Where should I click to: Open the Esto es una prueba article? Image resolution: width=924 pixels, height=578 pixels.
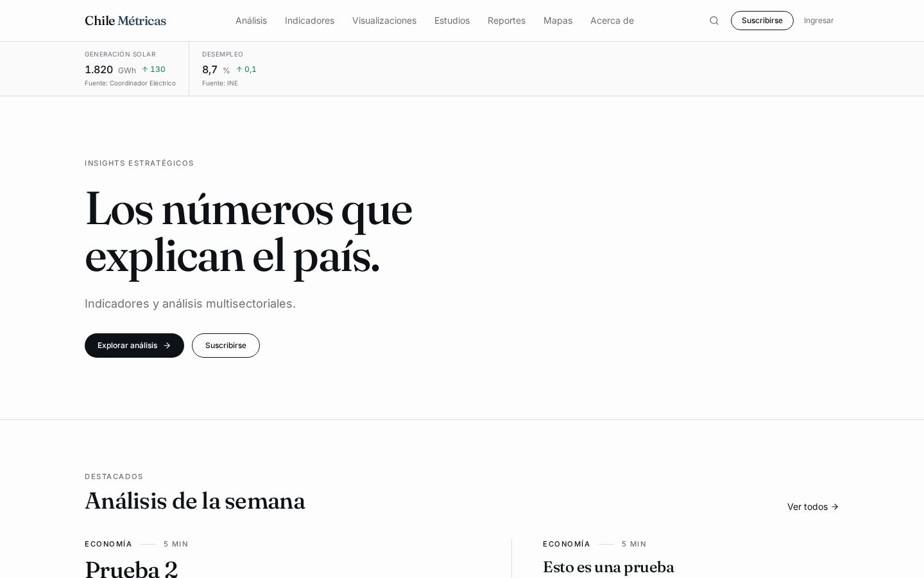click(608, 567)
